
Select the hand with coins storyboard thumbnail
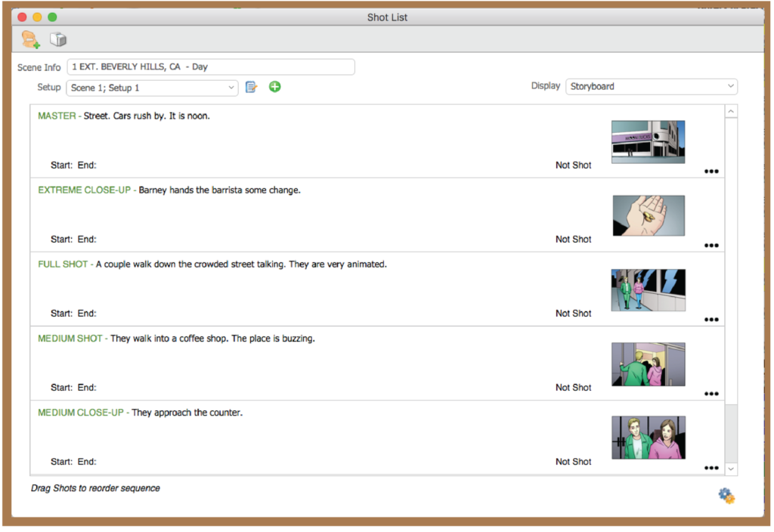[649, 215]
